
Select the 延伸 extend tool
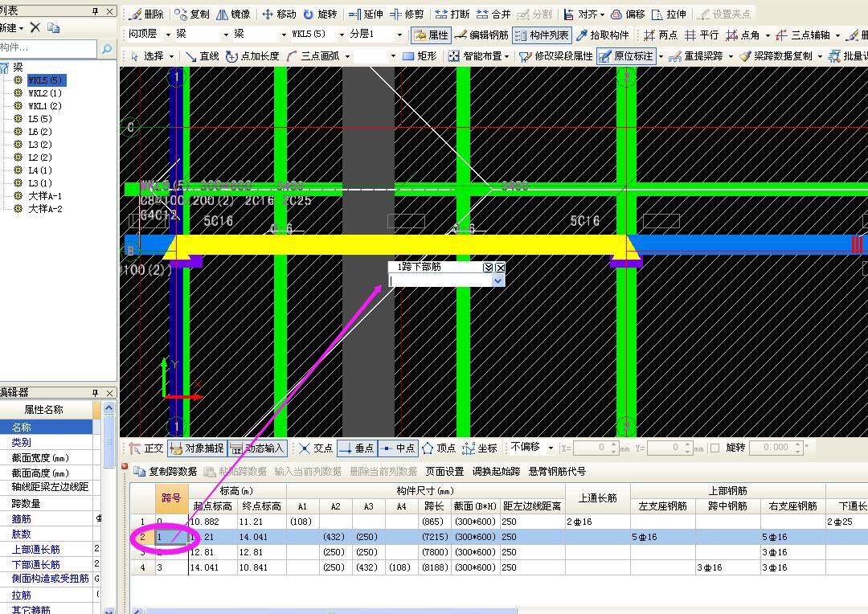[x=366, y=14]
